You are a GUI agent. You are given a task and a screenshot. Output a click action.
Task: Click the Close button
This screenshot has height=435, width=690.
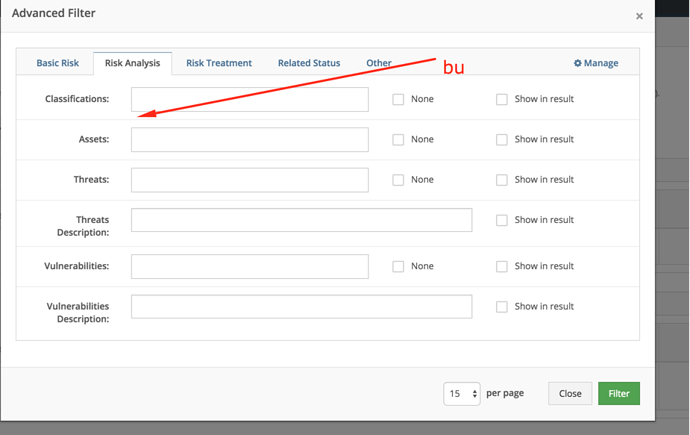click(x=570, y=394)
